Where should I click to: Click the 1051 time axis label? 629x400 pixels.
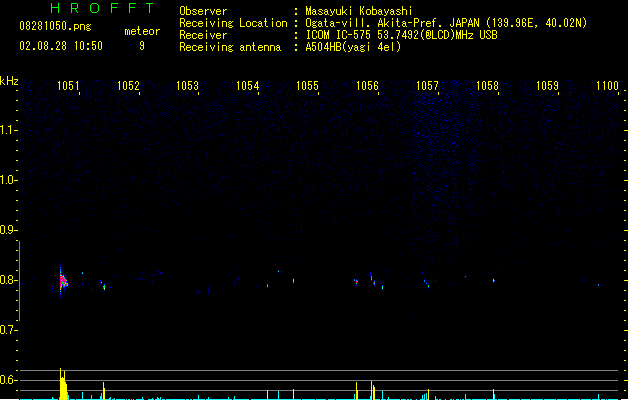(x=68, y=86)
